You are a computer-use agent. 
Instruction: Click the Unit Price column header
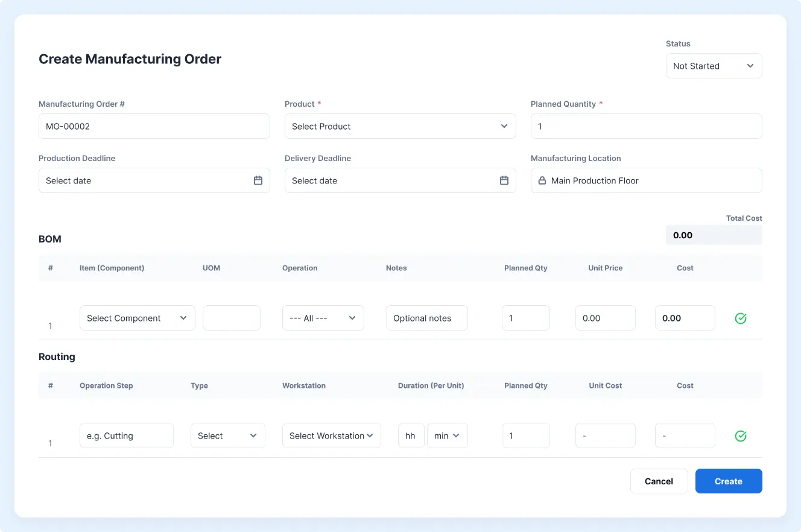pos(606,268)
